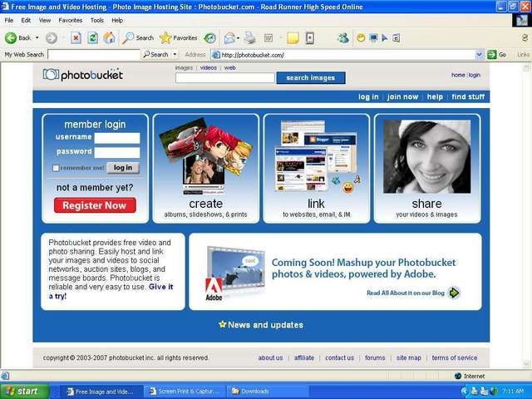Tick the remember me checkbox
Screen dimensions: 532x399
tap(56, 168)
